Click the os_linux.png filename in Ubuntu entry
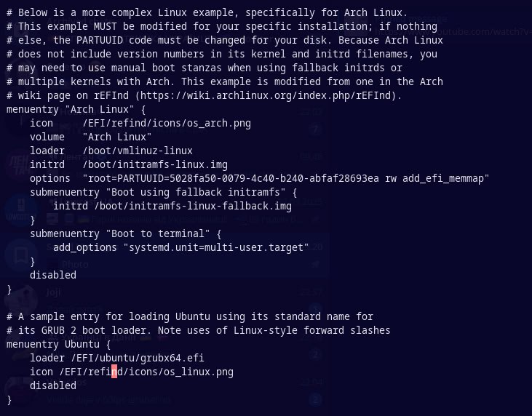 point(199,372)
